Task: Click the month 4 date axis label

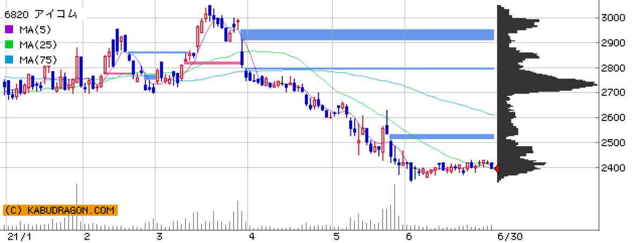Action: coord(251,237)
